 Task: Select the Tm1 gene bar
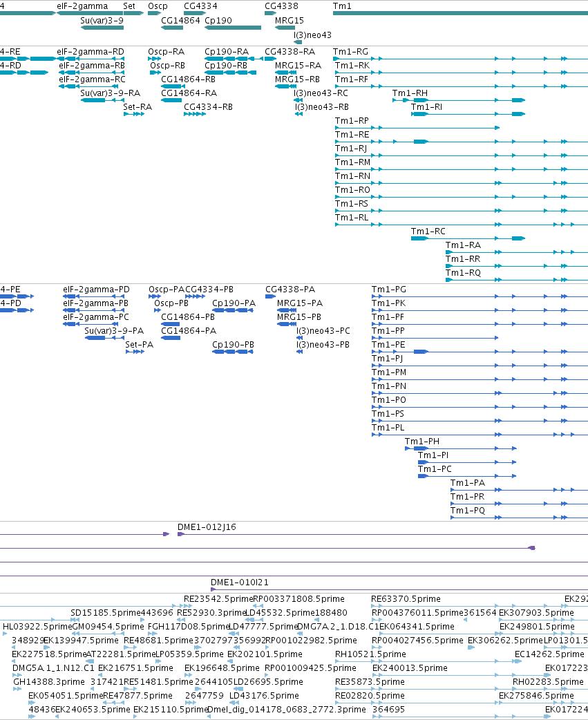pos(460,13)
